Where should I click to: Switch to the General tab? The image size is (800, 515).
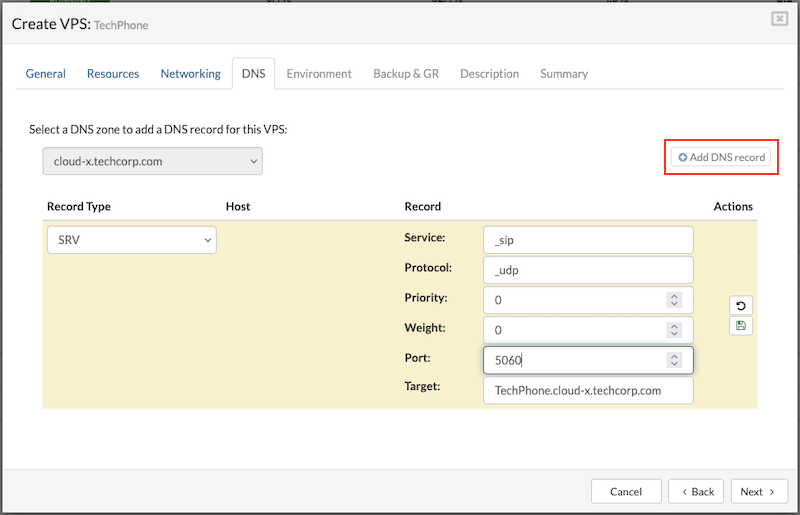pyautogui.click(x=46, y=74)
